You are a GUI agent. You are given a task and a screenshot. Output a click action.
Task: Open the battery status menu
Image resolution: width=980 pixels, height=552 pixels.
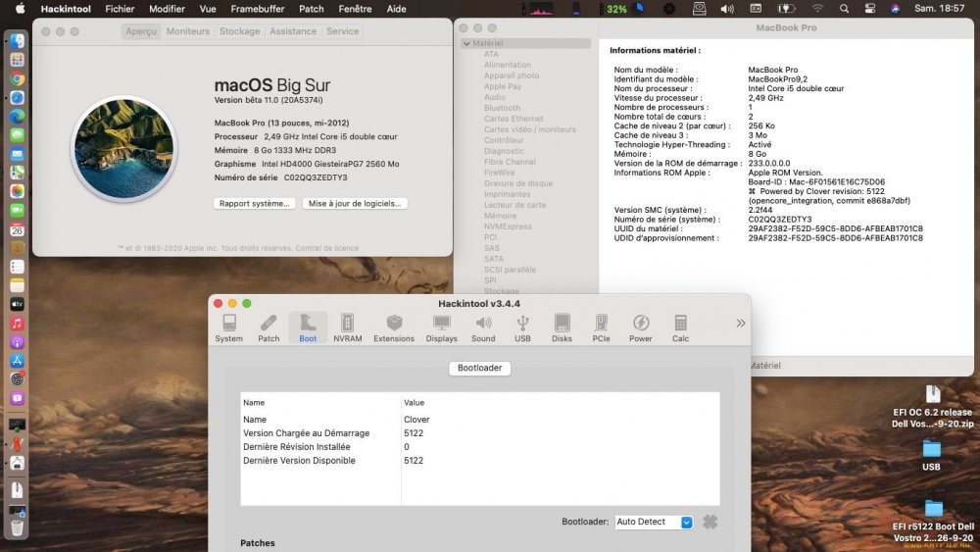point(786,9)
